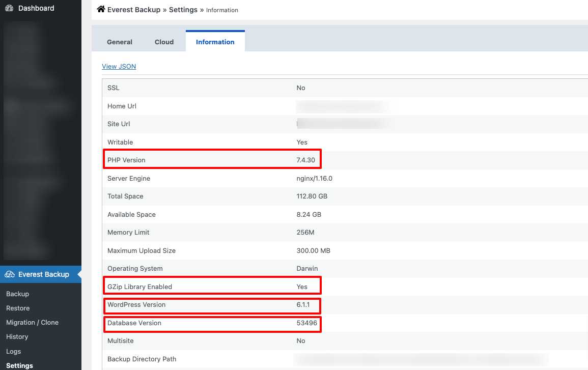Click the Settings text in the breadcrumb
The width and height of the screenshot is (588, 370).
[183, 10]
